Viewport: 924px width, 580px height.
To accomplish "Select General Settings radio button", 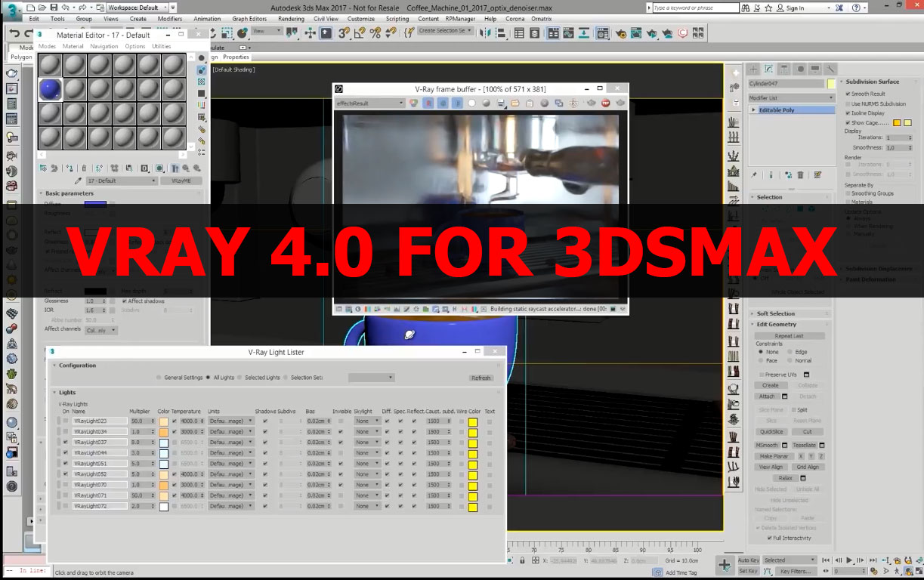I will click(x=159, y=378).
